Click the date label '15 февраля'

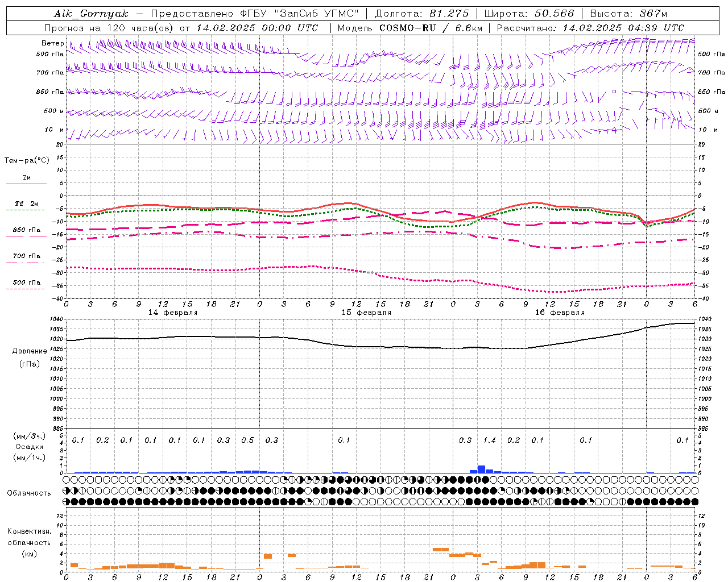pos(366,313)
